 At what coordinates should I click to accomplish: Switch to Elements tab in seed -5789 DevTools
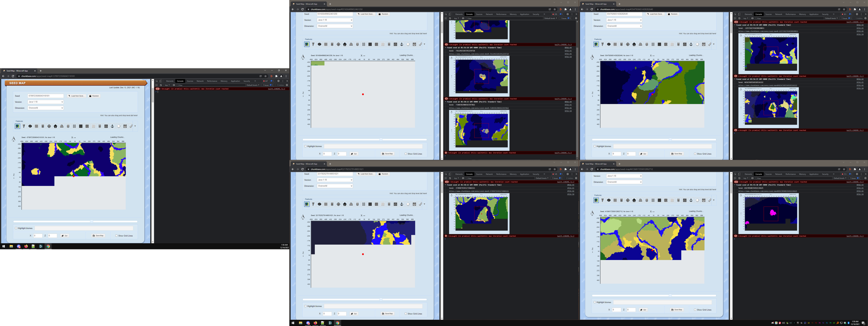pyautogui.click(x=170, y=81)
